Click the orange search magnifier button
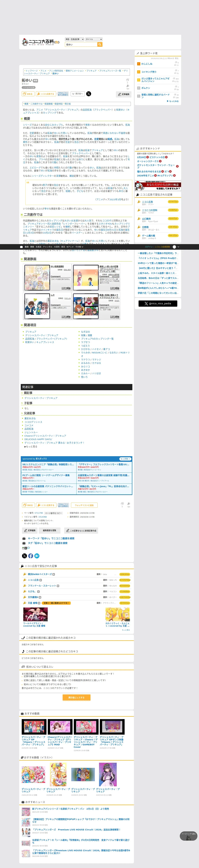Image resolution: width=199 pixels, height=868 pixels. point(100,44)
